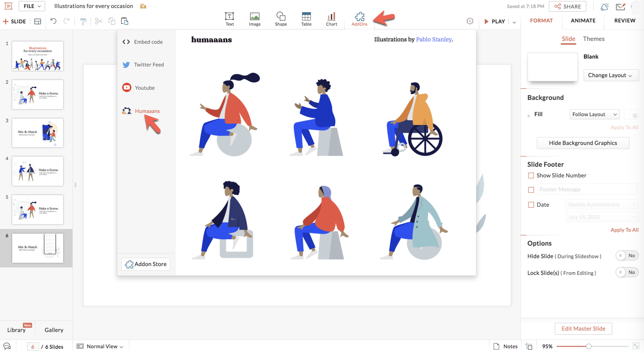Insert an Image from toolbar
This screenshot has height=353, width=644.
coord(254,19)
